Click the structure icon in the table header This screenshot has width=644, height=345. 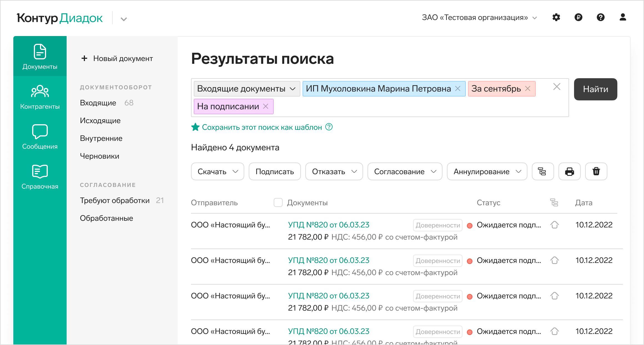(554, 203)
